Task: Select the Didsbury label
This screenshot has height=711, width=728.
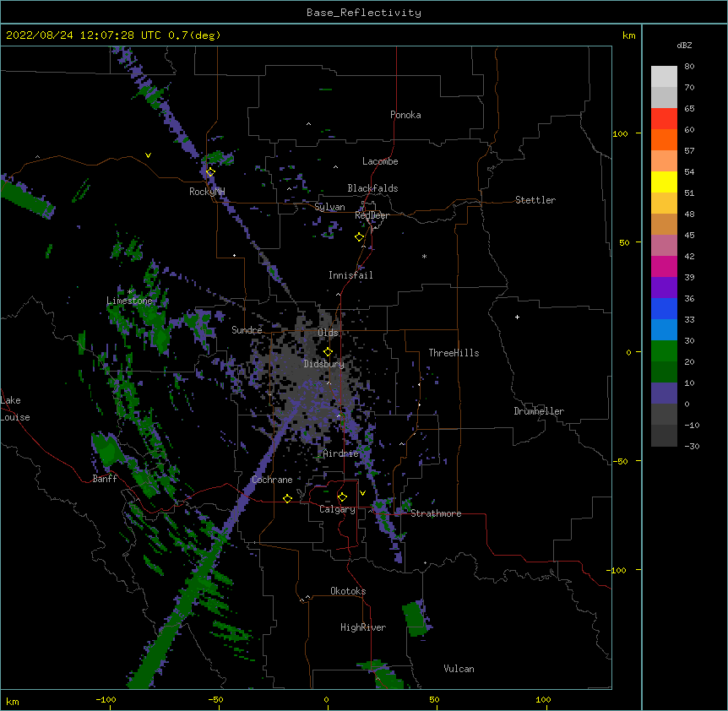Action: [323, 364]
